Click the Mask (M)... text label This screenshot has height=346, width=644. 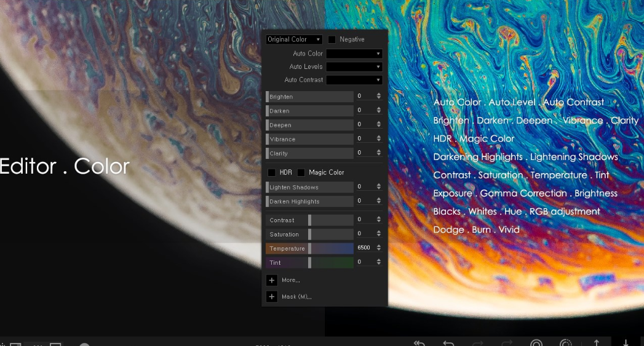coord(296,296)
